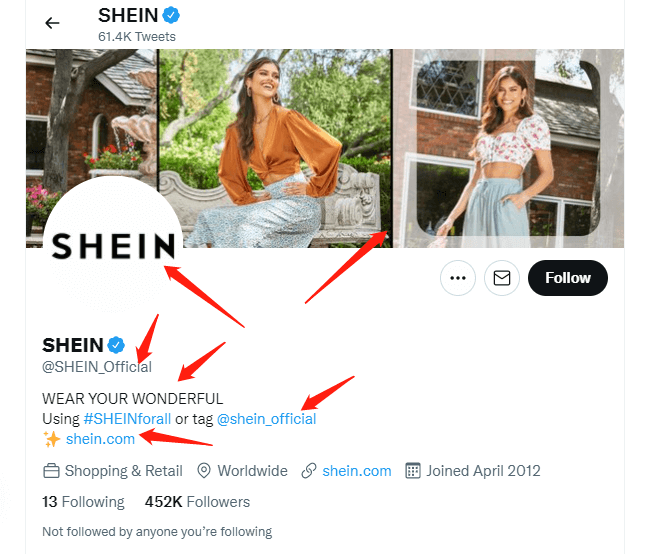This screenshot has height=554, width=648.
Task: Click the envelope message icon
Action: [501, 278]
